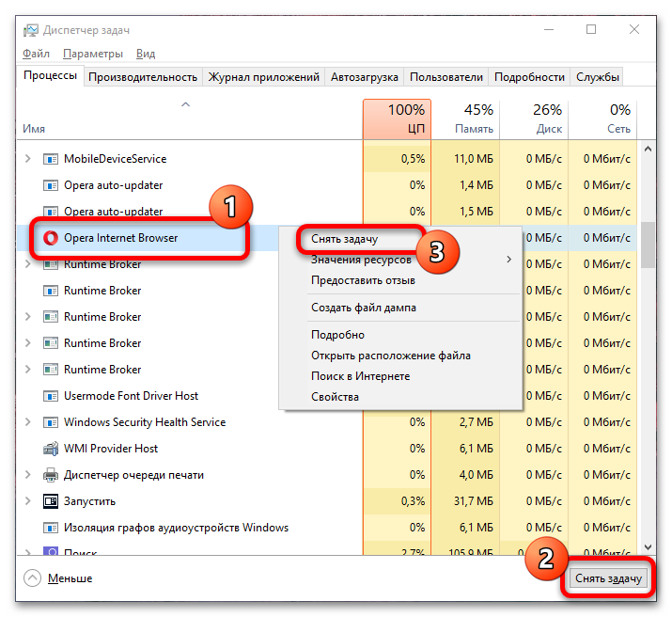Click the Usermode Font Driver Host icon
This screenshot has height=617, width=672.
point(51,396)
